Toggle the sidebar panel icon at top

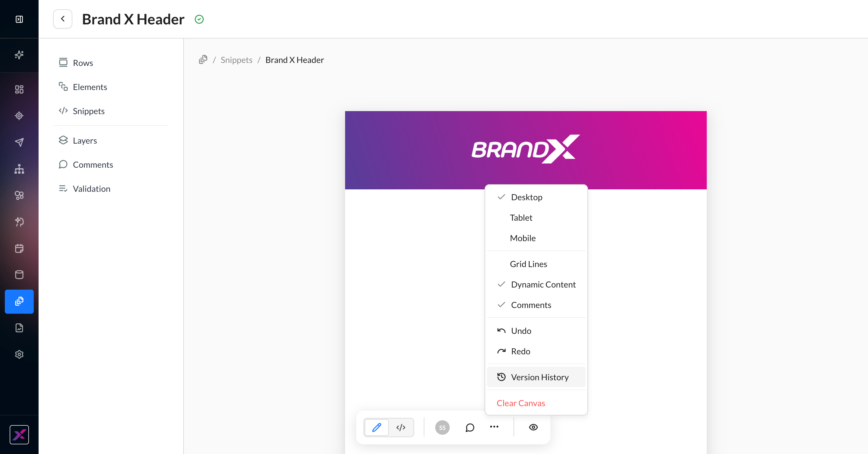coord(19,19)
